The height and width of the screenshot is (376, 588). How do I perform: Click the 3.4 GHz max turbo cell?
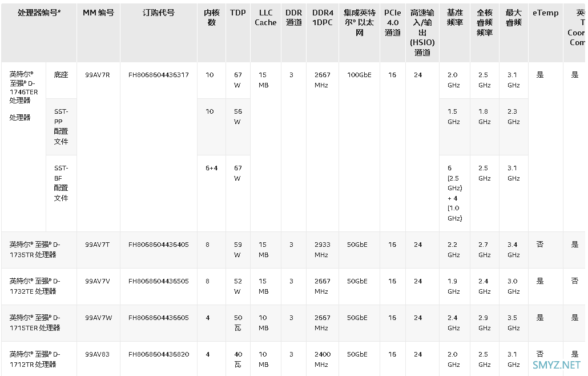point(513,249)
